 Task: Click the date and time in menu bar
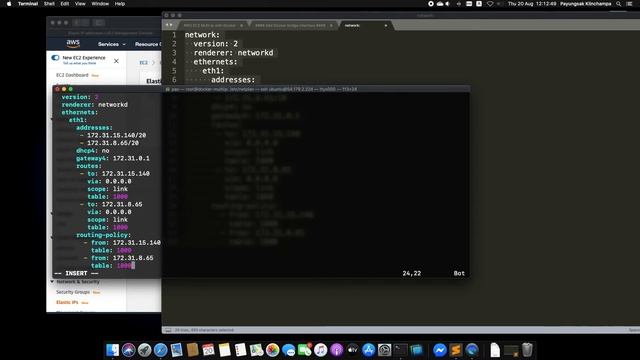(532, 4)
